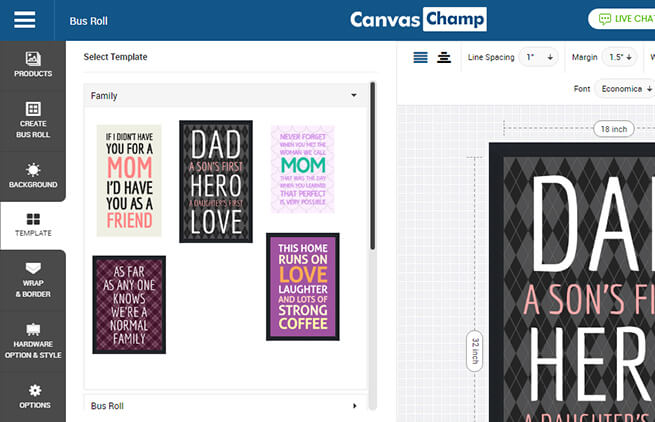
Task: Open the Background settings panel
Action: [33, 175]
